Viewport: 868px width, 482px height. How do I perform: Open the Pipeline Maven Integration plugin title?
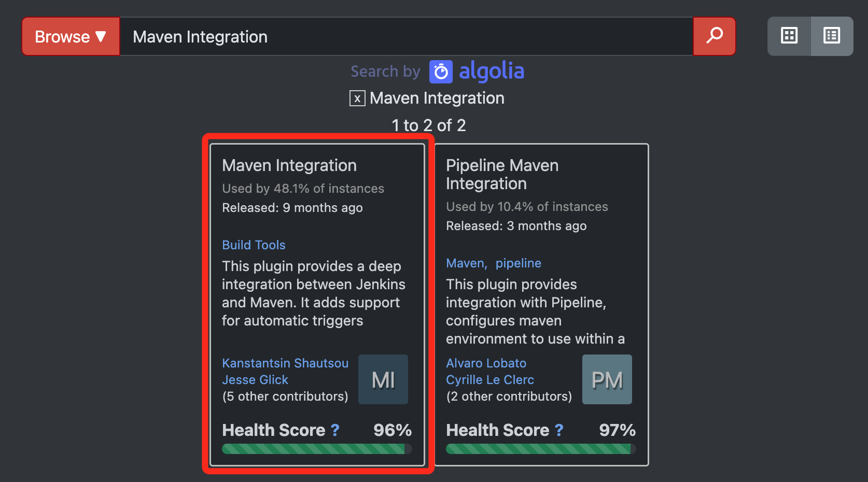502,174
